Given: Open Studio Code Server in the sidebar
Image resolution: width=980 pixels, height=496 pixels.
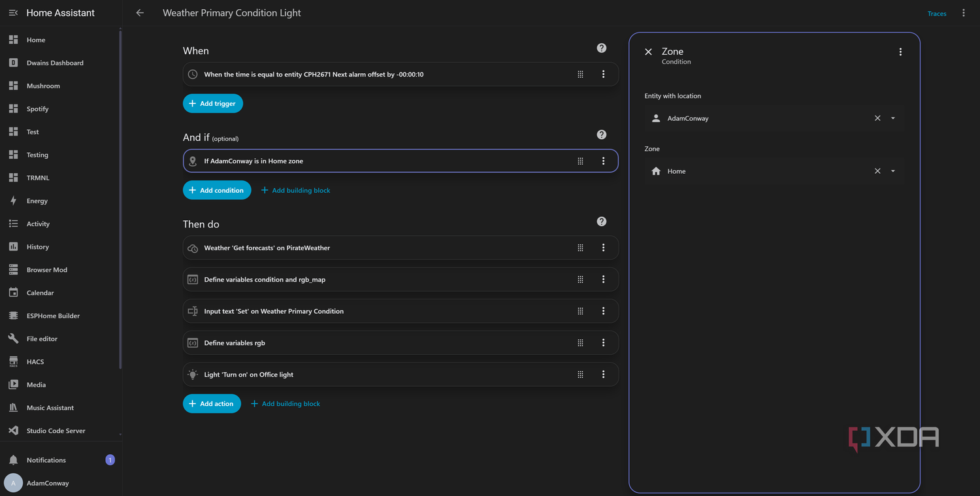Looking at the screenshot, I should [x=60, y=431].
